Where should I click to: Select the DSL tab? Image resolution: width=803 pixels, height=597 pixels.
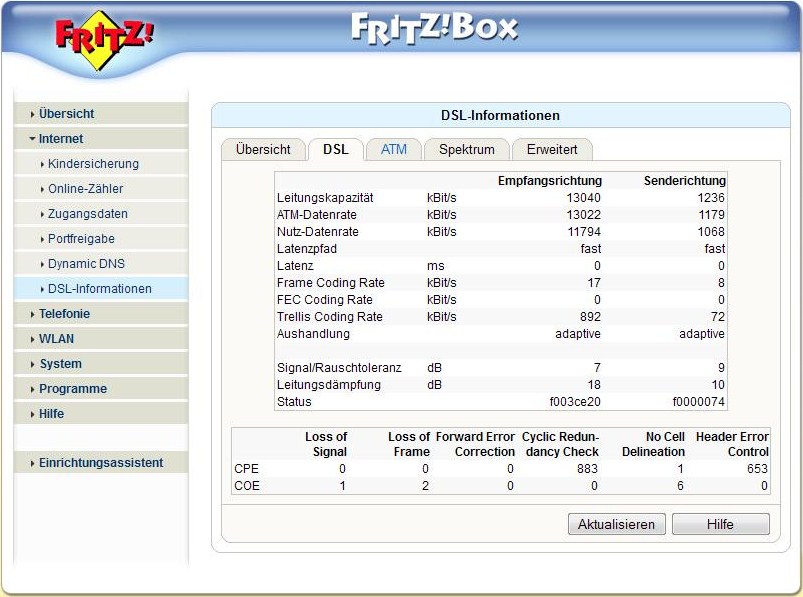[x=335, y=150]
